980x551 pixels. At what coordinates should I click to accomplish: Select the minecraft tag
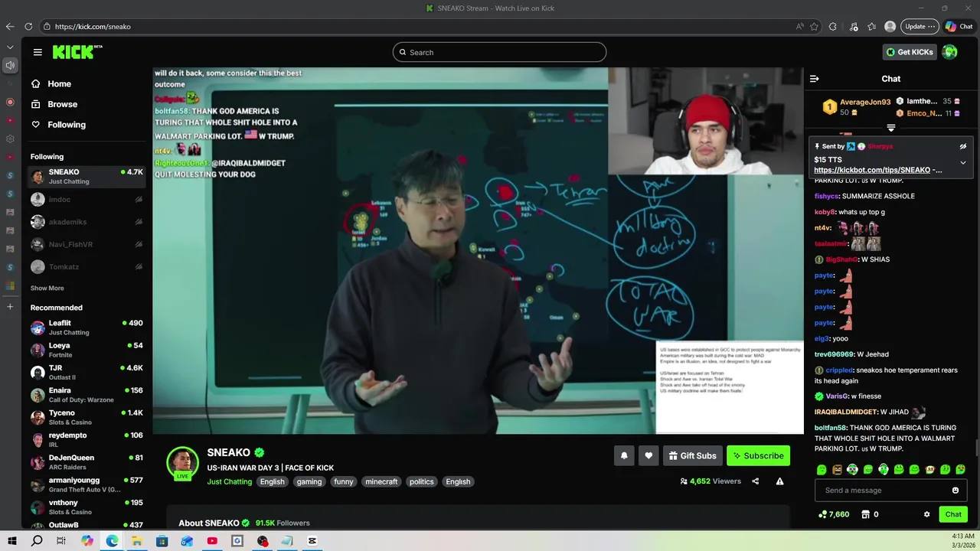[381, 481]
